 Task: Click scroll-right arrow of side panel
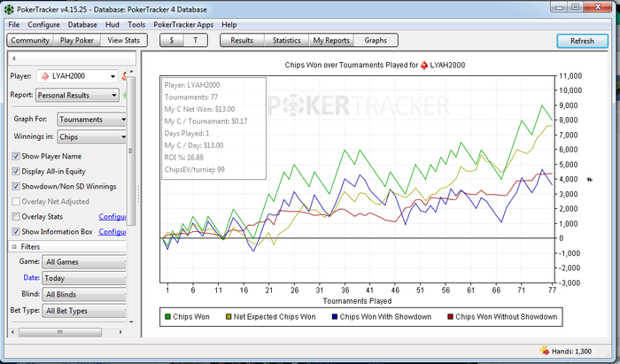pos(120,332)
